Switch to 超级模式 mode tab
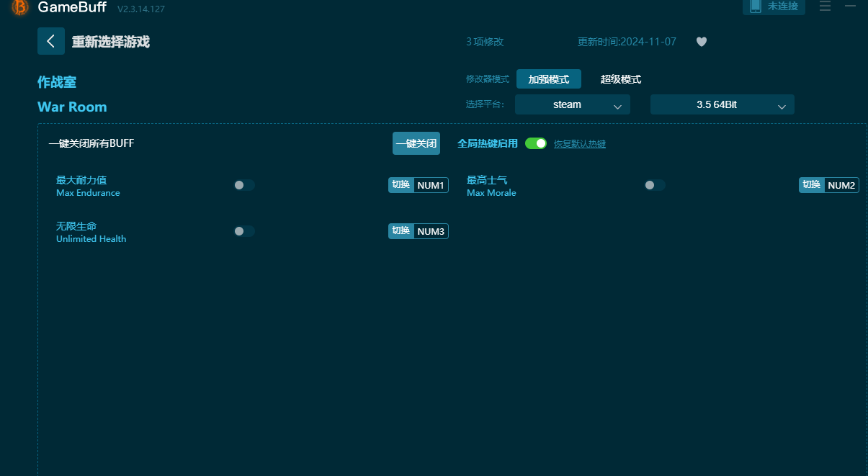868x476 pixels. coord(620,78)
